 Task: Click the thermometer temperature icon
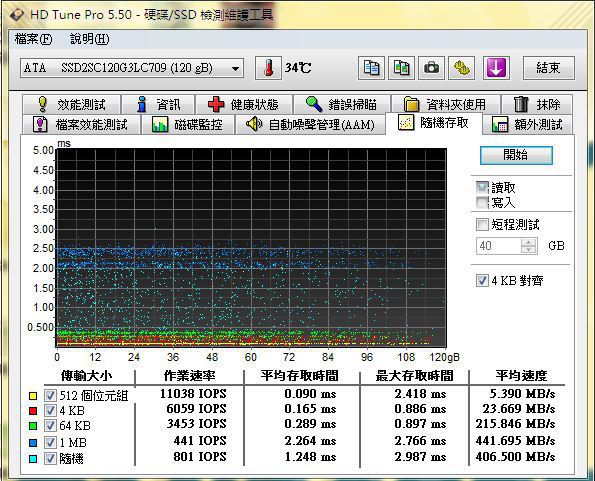(x=268, y=68)
